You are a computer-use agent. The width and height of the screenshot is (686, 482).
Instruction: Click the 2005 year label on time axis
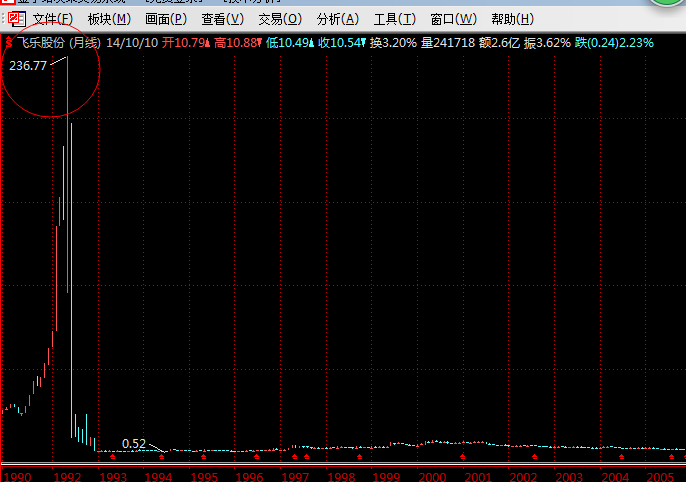660,476
